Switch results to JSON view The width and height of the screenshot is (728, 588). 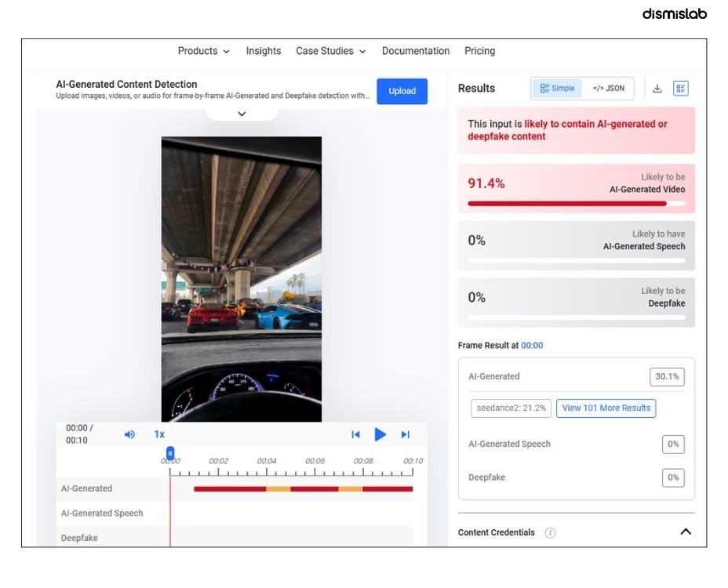click(x=608, y=88)
